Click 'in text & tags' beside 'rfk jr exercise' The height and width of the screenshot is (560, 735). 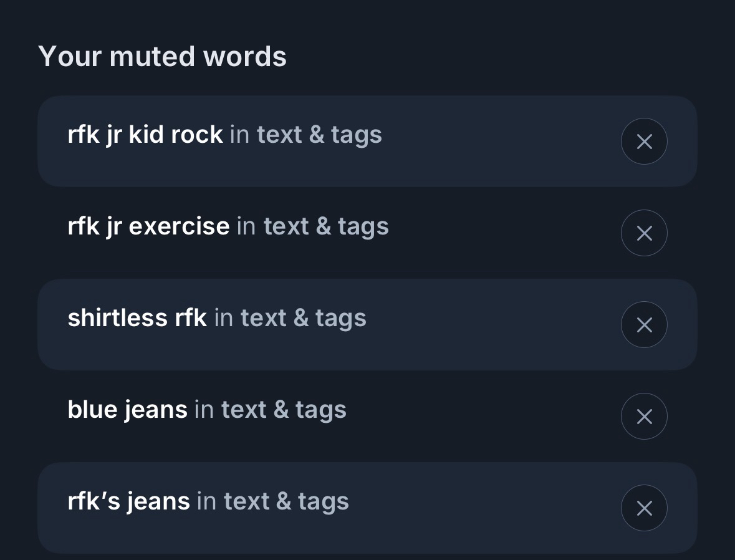[313, 226]
